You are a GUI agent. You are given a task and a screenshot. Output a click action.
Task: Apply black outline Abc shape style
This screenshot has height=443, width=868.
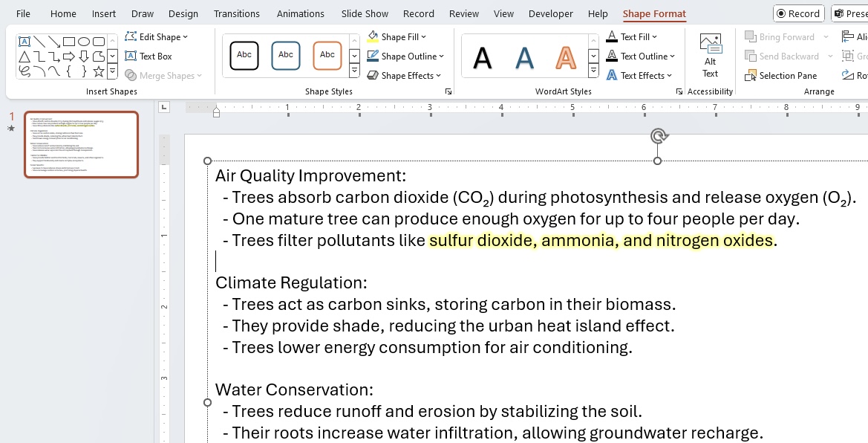tap(244, 56)
